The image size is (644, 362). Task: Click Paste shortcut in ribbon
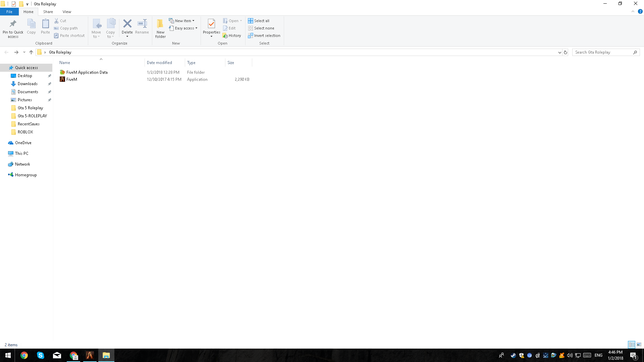click(69, 36)
